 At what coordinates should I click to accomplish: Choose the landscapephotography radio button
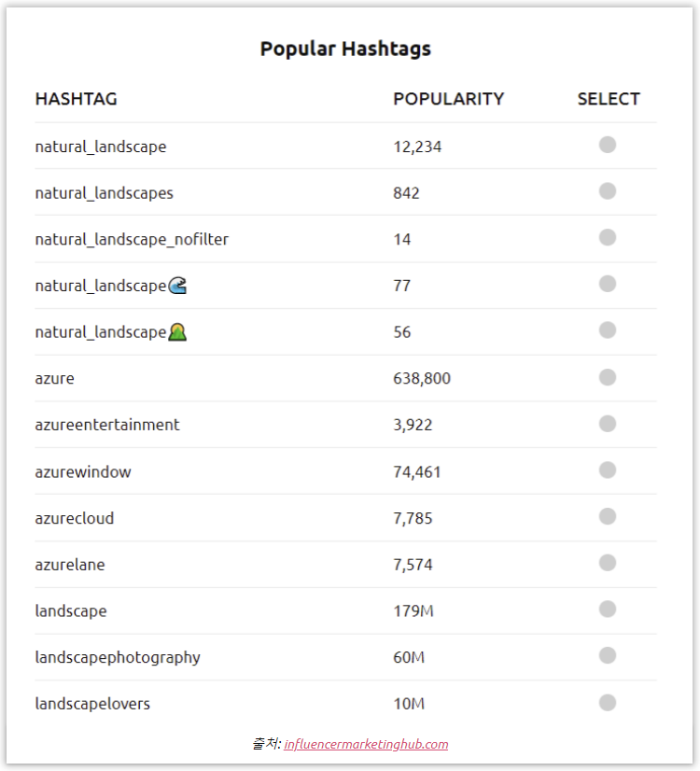[608, 655]
